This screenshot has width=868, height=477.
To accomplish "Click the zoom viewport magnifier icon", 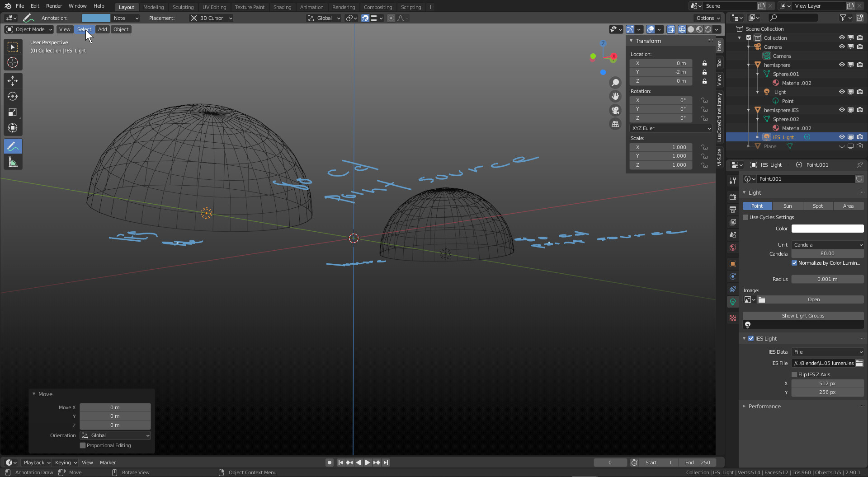I will [615, 83].
